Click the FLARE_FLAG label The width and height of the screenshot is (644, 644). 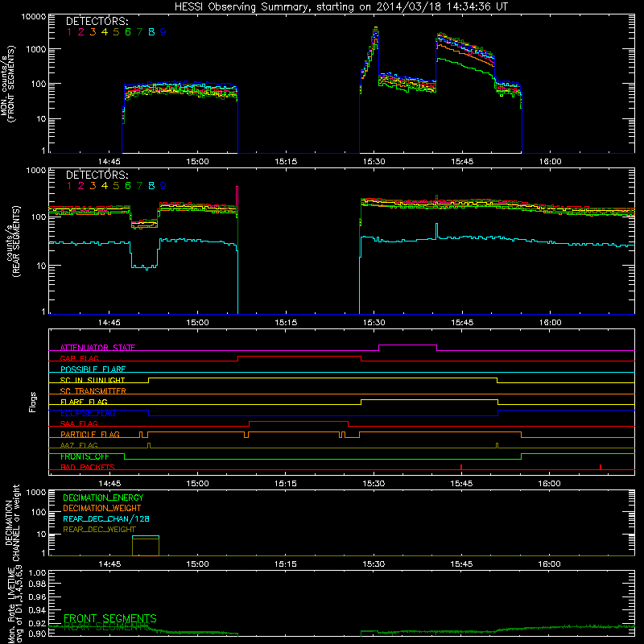[84, 402]
